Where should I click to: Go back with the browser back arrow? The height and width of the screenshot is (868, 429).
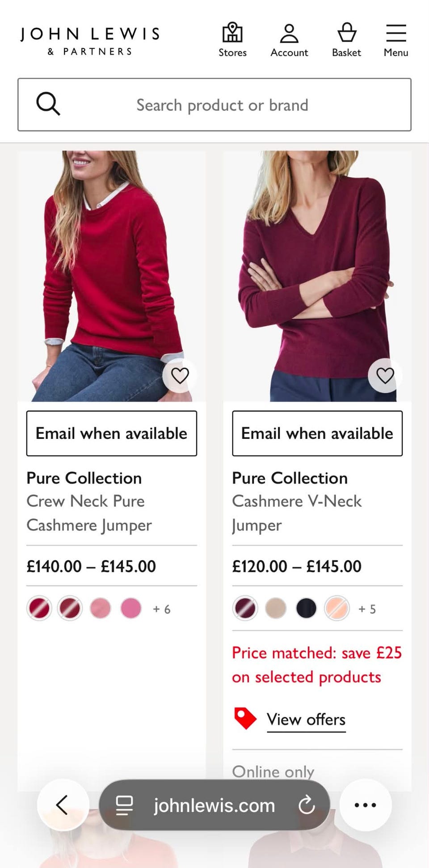pyautogui.click(x=63, y=805)
